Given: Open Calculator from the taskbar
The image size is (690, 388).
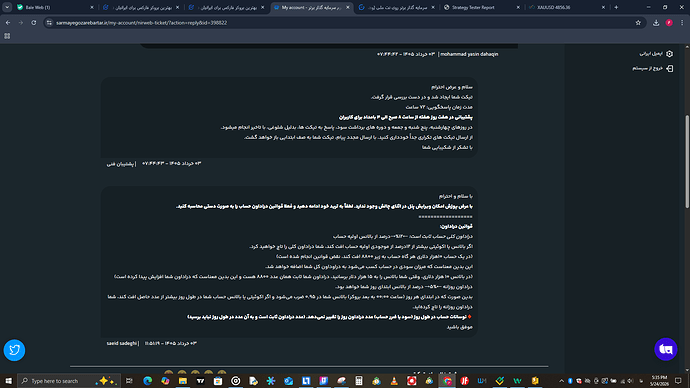Looking at the screenshot, I should pyautogui.click(x=359, y=381).
